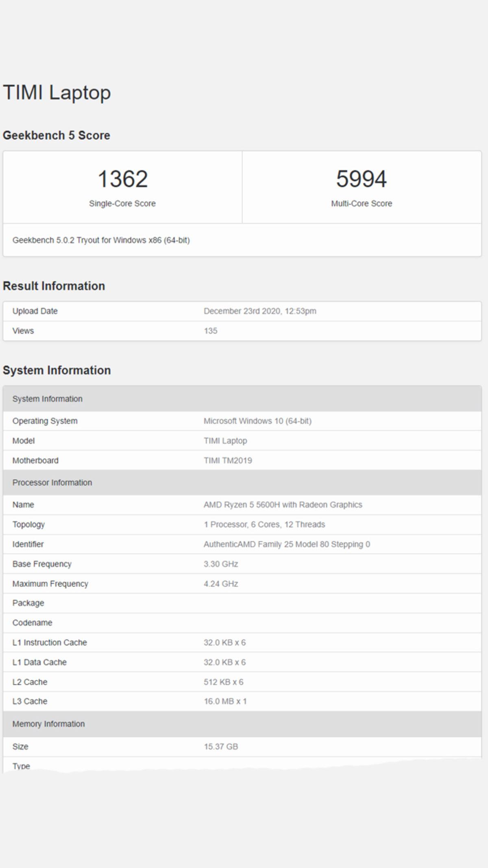
Task: Select AuthenticAMD Family 25 identifier value
Action: click(x=287, y=544)
